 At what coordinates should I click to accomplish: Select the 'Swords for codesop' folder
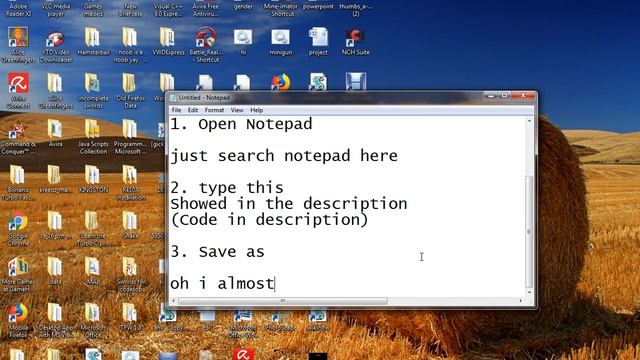click(x=130, y=274)
